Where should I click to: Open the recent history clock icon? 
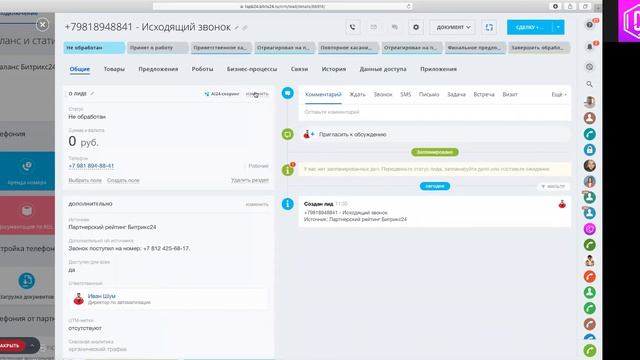click(x=589, y=67)
